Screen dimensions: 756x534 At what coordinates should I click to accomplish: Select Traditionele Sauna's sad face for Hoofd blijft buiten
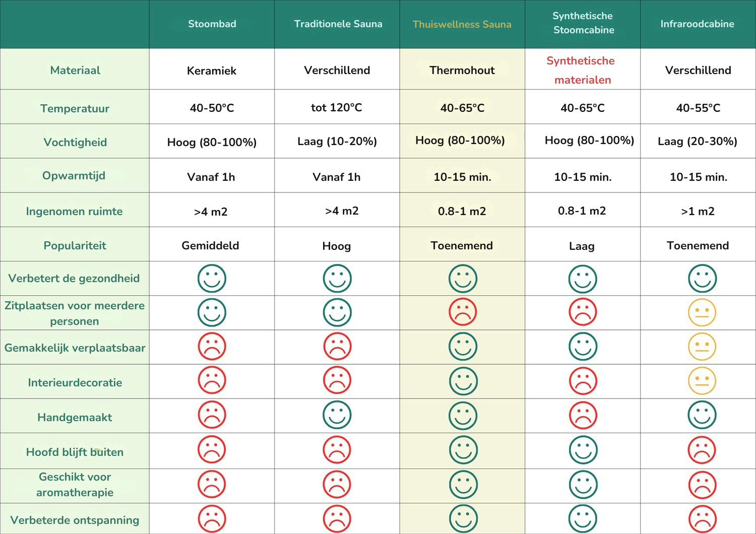click(x=337, y=450)
